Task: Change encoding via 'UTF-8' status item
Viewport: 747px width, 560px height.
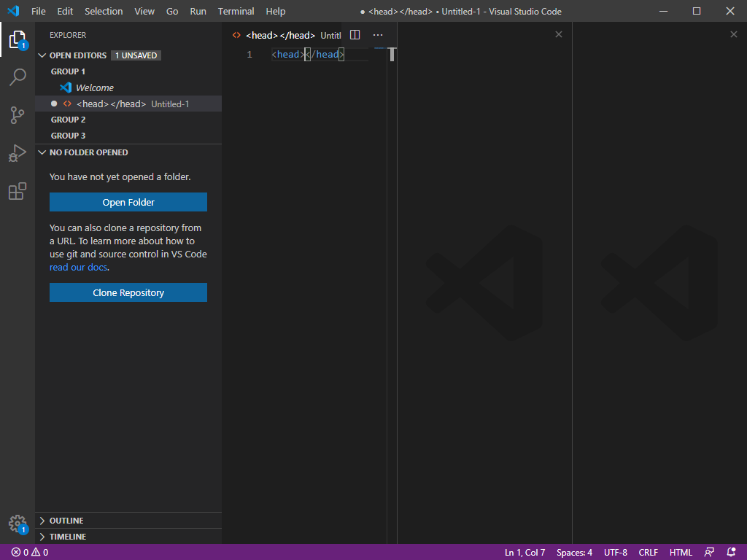Action: pos(616,553)
